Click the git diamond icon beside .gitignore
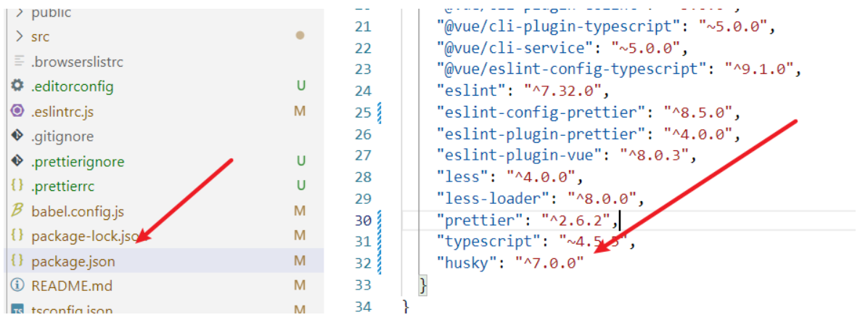868x320 pixels. [x=17, y=136]
